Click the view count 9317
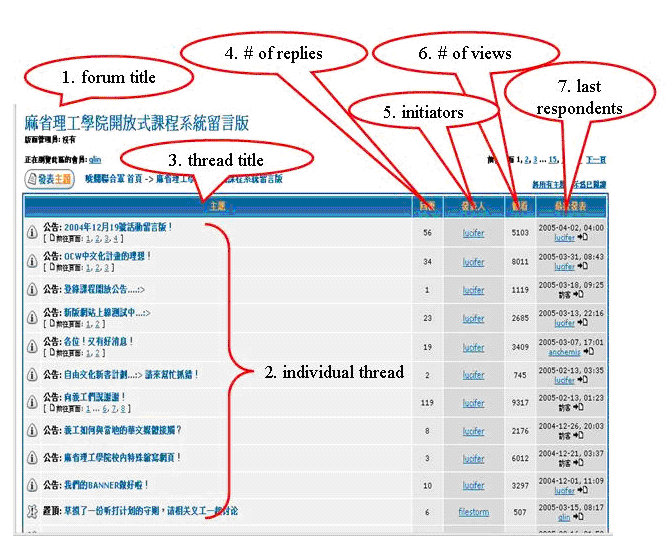Screen dimensions: 667x536 point(520,402)
